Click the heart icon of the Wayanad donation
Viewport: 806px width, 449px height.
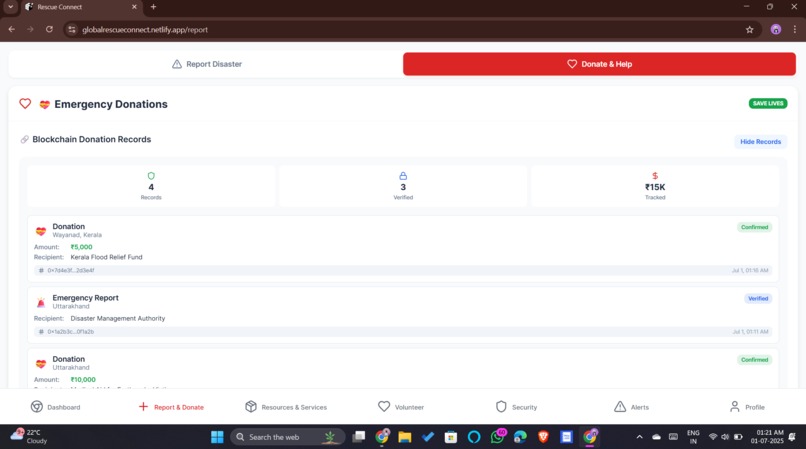41,231
